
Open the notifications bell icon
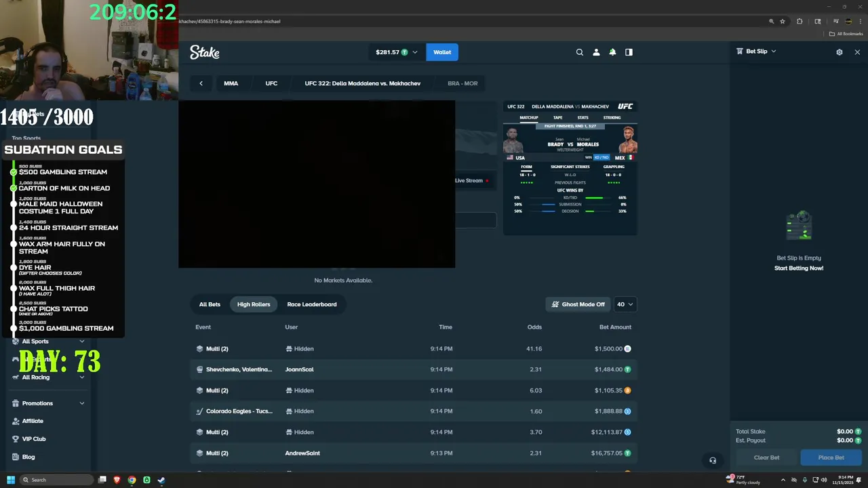pyautogui.click(x=613, y=52)
